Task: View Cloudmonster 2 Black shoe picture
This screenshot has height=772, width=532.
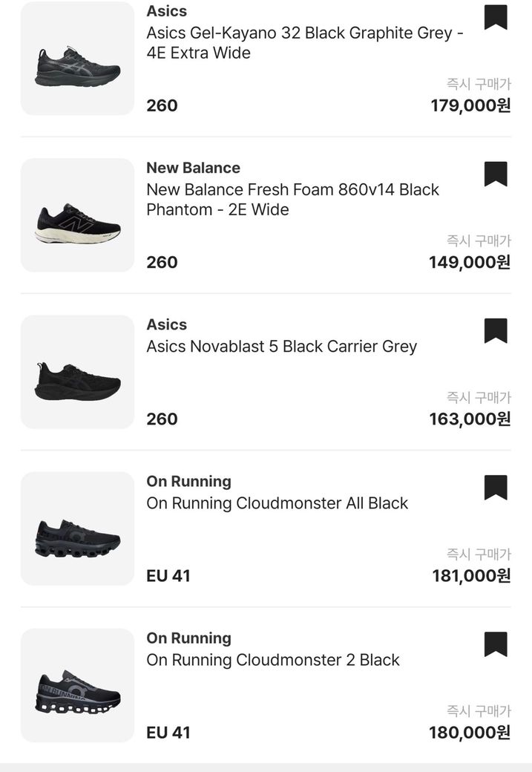Action: pos(77,685)
